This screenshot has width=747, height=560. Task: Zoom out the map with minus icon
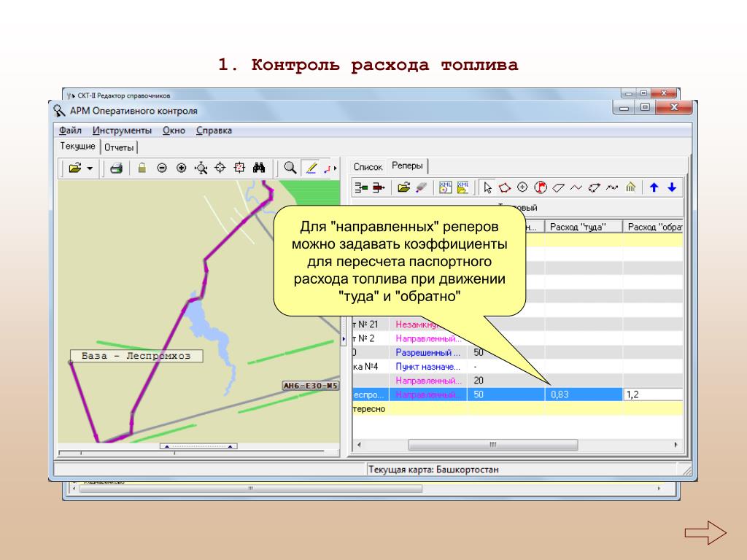[x=162, y=168]
